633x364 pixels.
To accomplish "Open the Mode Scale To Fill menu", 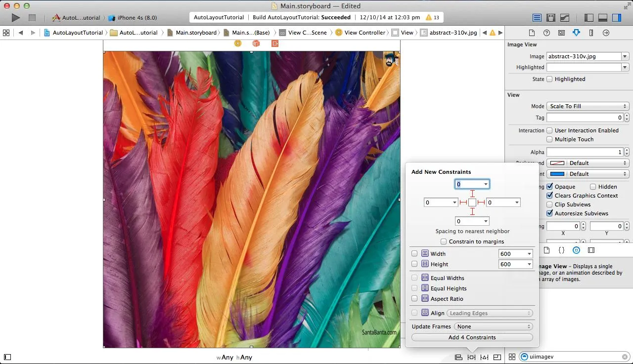I will [x=588, y=106].
